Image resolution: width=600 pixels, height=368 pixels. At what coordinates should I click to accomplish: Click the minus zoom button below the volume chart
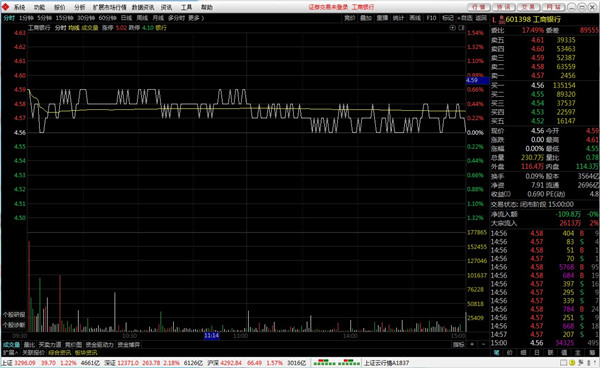pos(483,344)
